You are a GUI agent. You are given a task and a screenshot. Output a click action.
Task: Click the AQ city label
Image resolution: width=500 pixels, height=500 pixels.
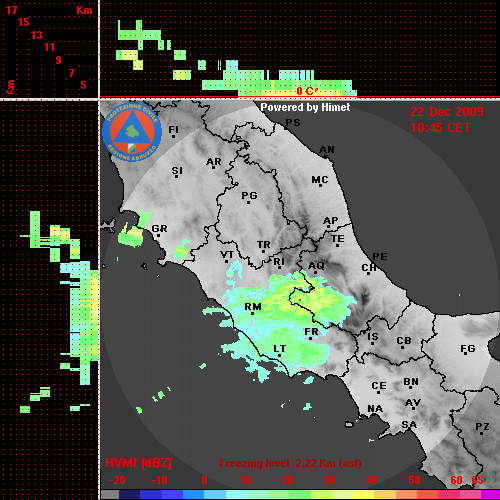[x=316, y=266]
